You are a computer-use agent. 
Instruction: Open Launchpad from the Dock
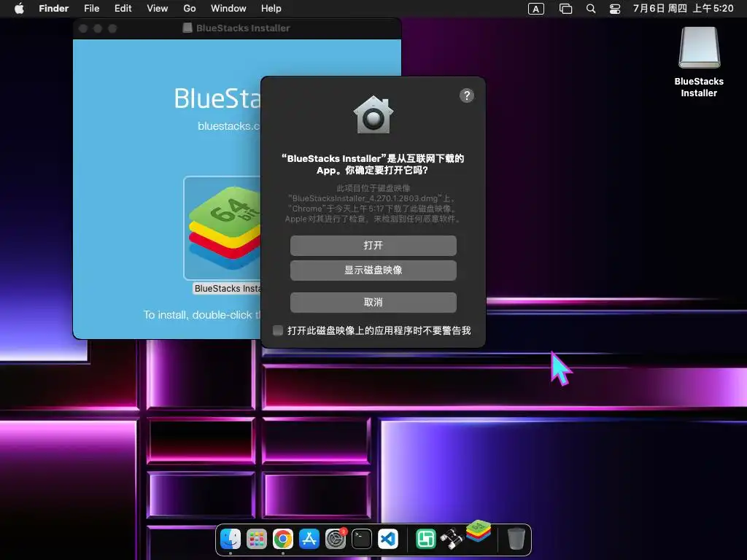click(257, 539)
